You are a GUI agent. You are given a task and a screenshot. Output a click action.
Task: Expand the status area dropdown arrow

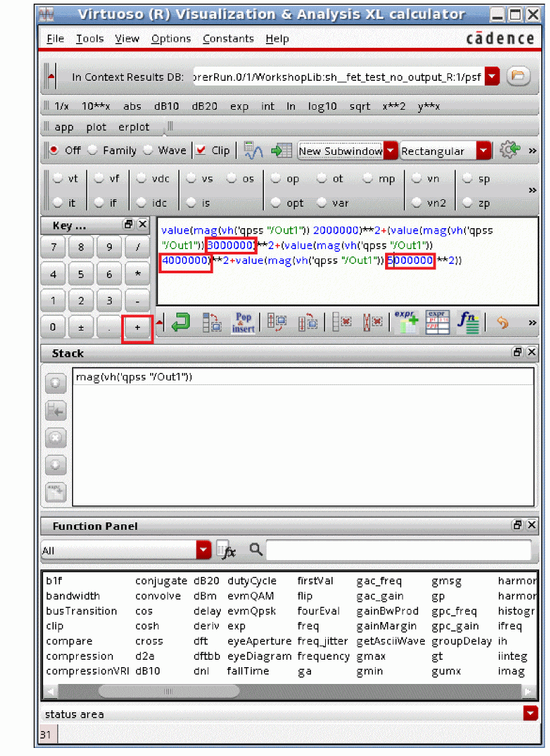click(x=530, y=713)
